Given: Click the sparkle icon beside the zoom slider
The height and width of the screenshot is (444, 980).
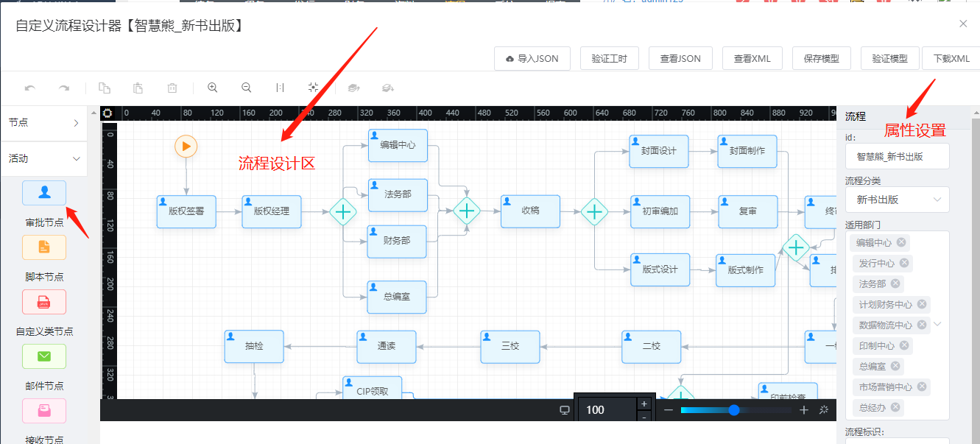Looking at the screenshot, I should click(x=824, y=410).
